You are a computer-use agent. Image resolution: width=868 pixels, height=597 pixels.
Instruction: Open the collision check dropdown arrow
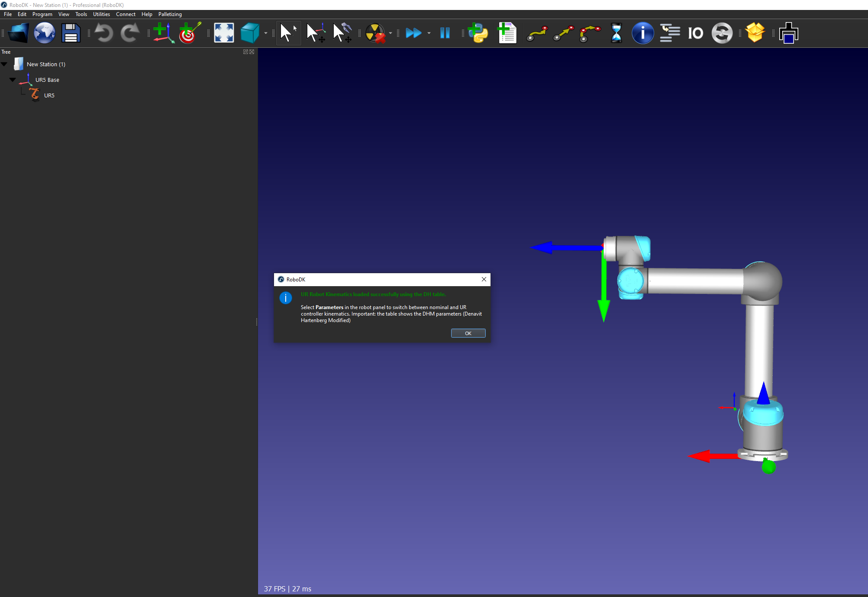[x=390, y=33]
